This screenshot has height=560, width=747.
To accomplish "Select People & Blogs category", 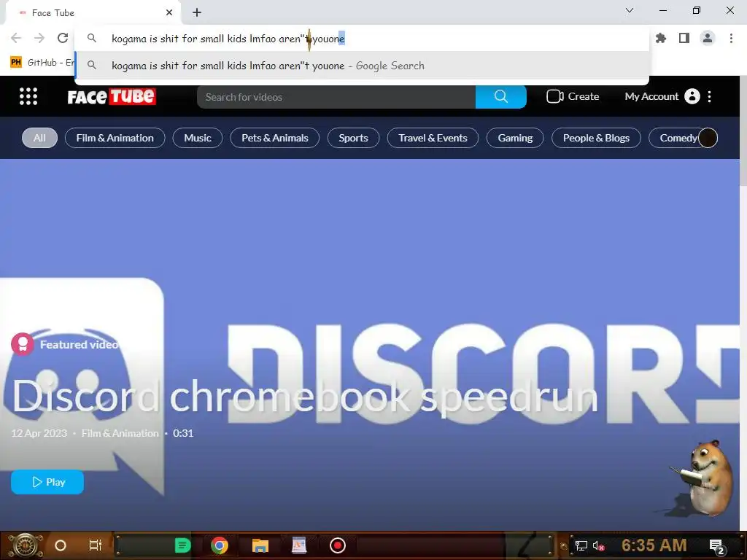I will [x=596, y=138].
